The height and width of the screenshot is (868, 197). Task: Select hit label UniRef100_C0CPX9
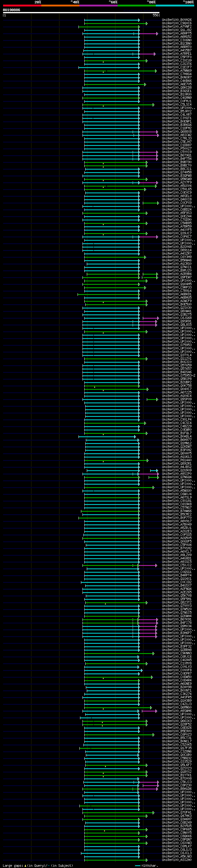pyautogui.click(x=177, y=203)
